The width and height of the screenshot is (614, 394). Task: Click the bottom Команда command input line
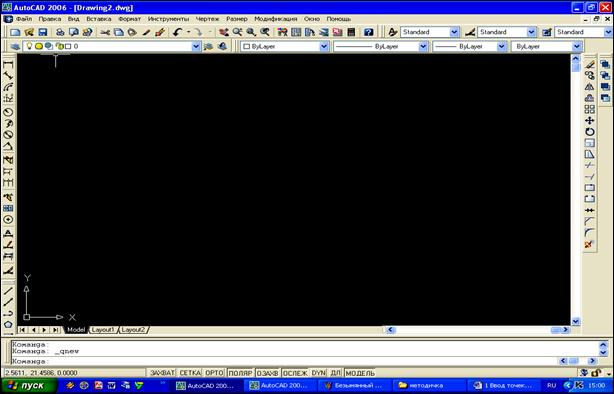[x=285, y=361]
